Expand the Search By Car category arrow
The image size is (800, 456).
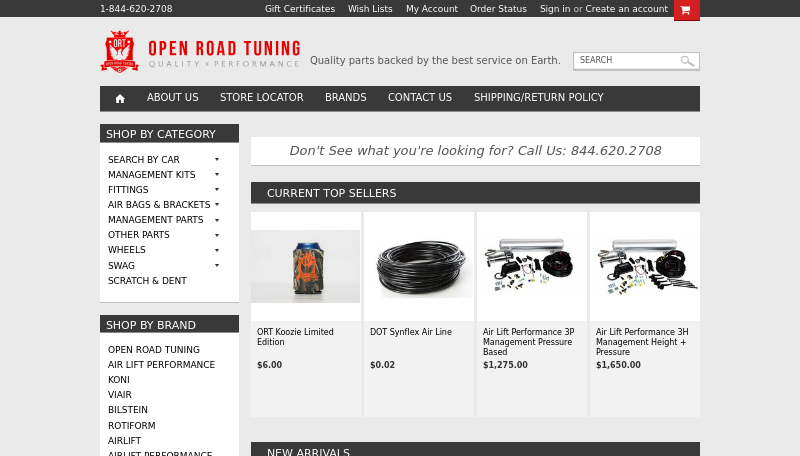(217, 160)
